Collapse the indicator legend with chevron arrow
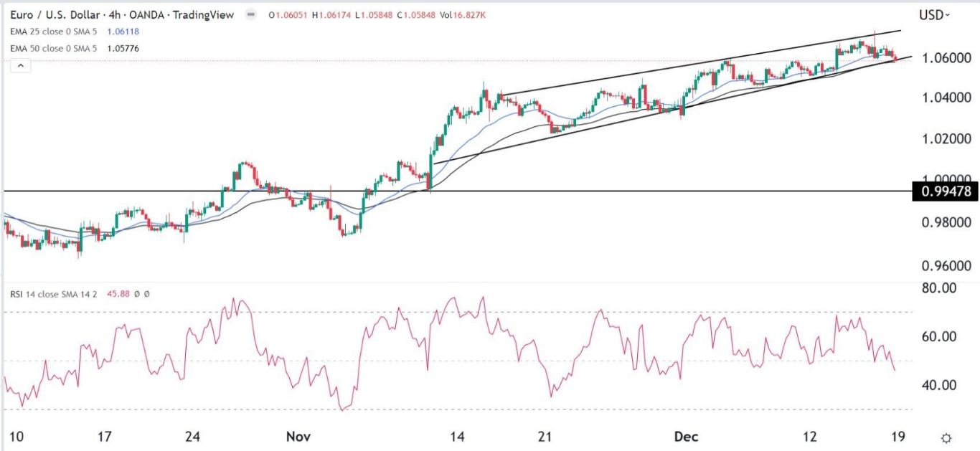 point(22,66)
